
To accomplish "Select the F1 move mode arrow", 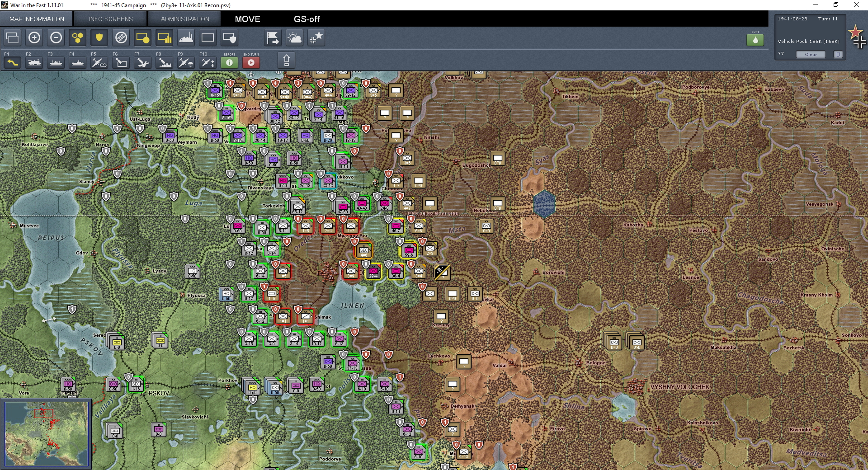I will point(13,62).
